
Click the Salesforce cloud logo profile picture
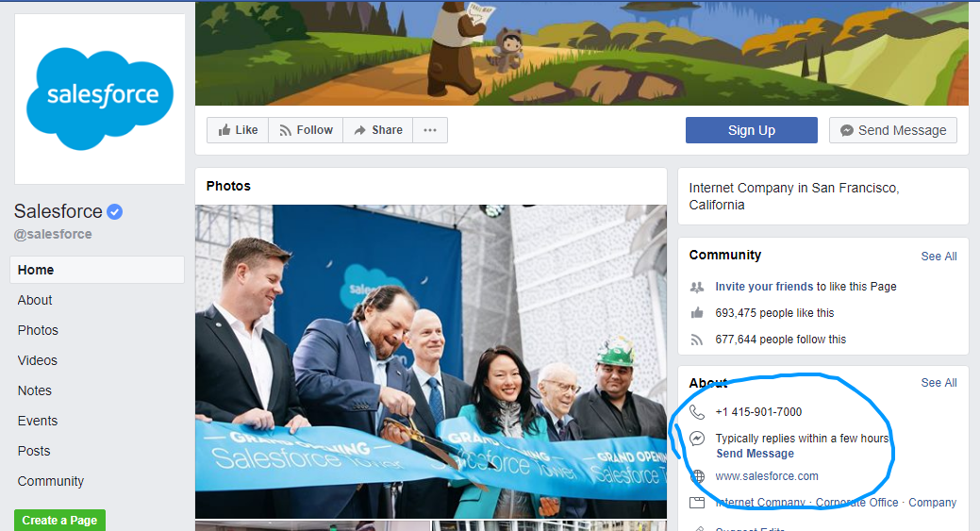tap(100, 99)
